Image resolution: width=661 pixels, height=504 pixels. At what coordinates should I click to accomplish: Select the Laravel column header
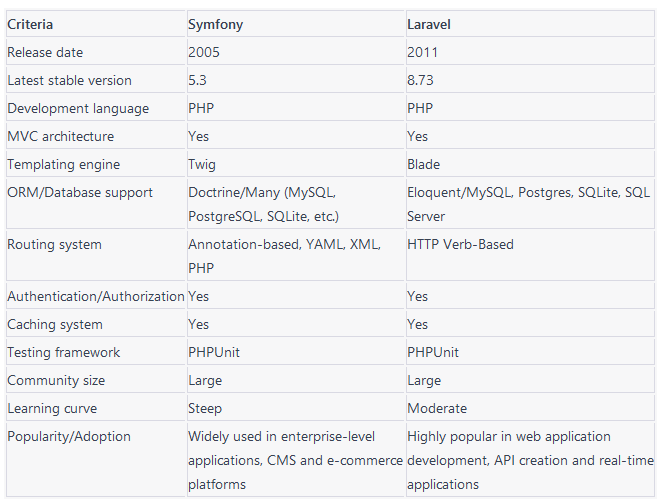pos(530,24)
